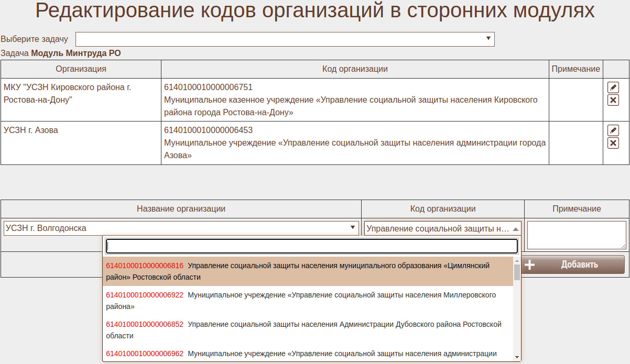Click the dropdown list scrollbar thumb
The height and width of the screenshot is (364, 630).
point(517,271)
